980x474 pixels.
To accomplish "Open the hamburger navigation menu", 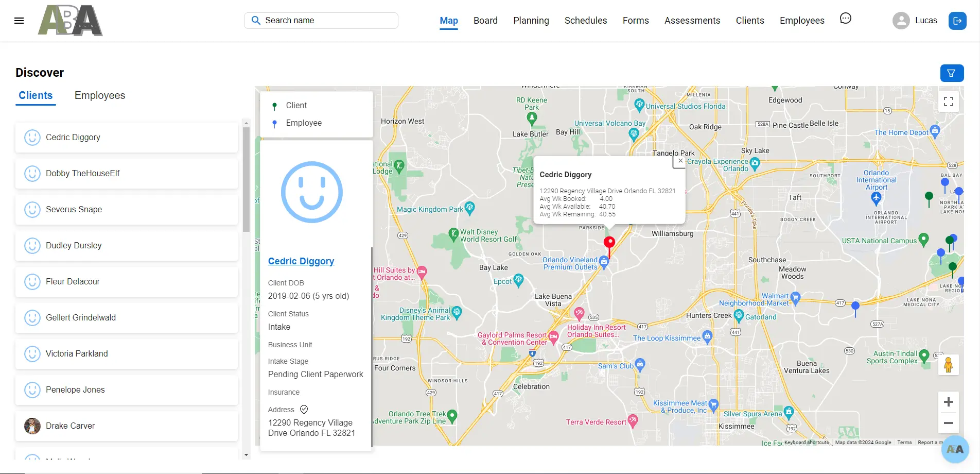I will [x=19, y=21].
